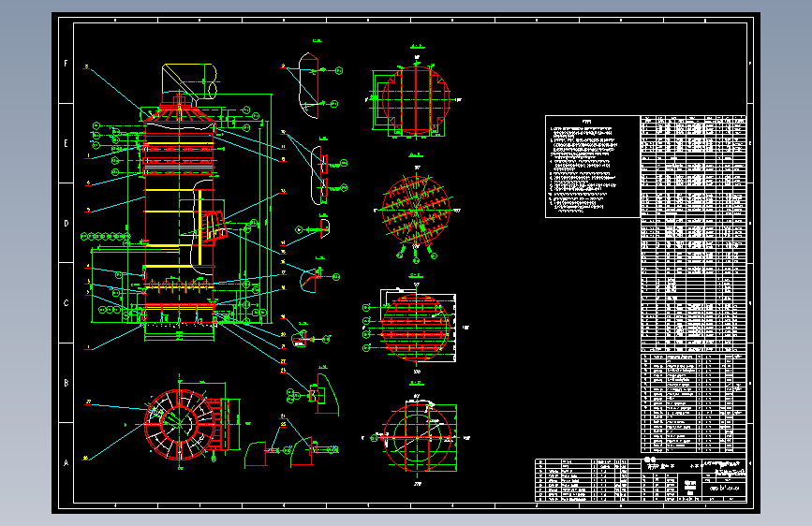Click zone letter D on the left border
Image resolution: width=812 pixels, height=526 pixels.
[66, 224]
